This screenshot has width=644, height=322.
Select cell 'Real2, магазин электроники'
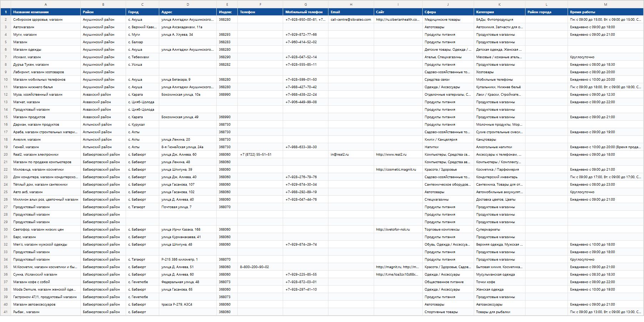[46, 155]
